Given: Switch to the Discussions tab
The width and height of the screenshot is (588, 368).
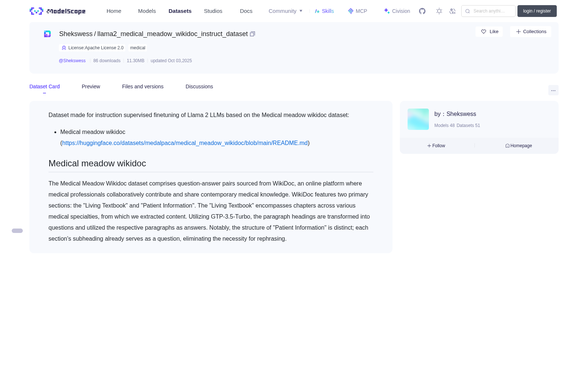Looking at the screenshot, I should 199,86.
